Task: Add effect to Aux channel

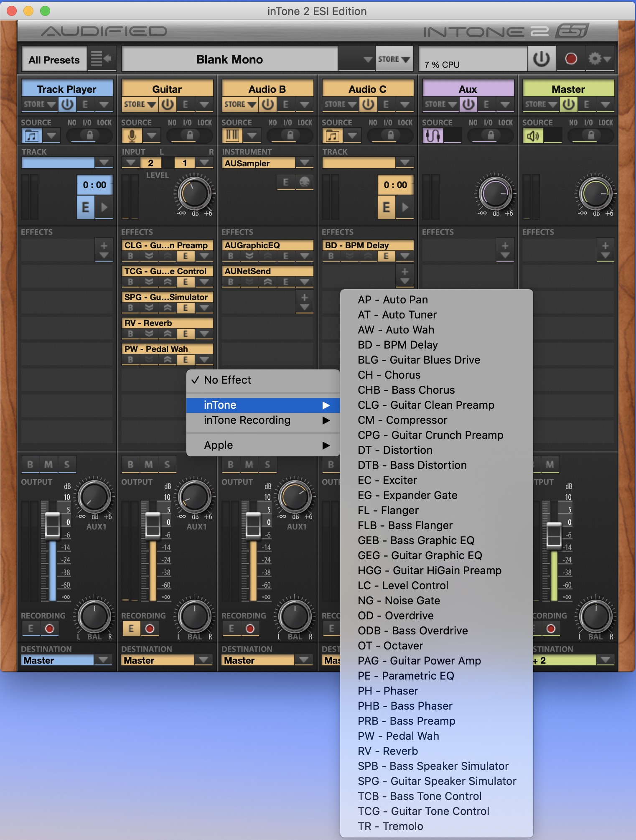Action: coord(505,249)
